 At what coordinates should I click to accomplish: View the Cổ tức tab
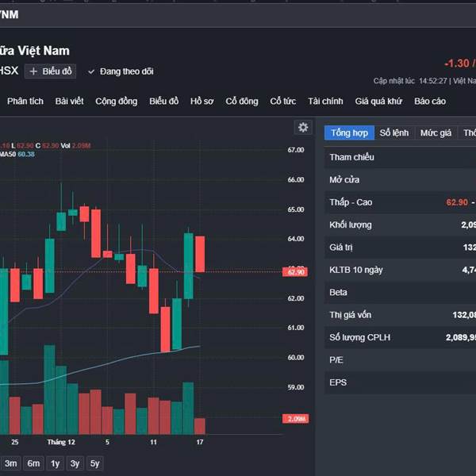(283, 102)
